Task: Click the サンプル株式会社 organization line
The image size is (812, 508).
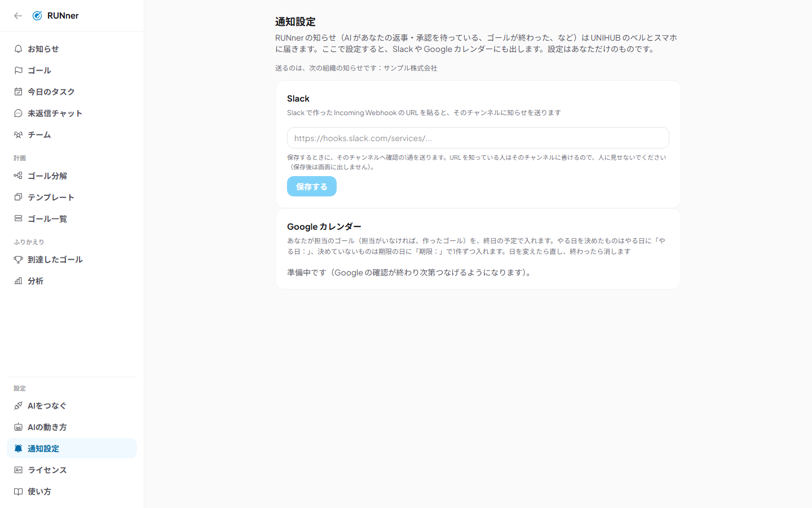Action: [x=356, y=68]
